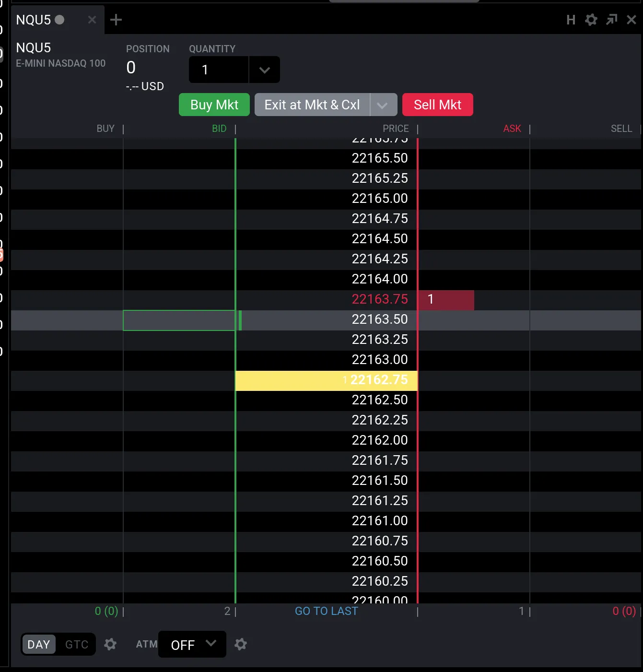Select DAY time-in-force
The height and width of the screenshot is (672, 643).
click(x=38, y=644)
